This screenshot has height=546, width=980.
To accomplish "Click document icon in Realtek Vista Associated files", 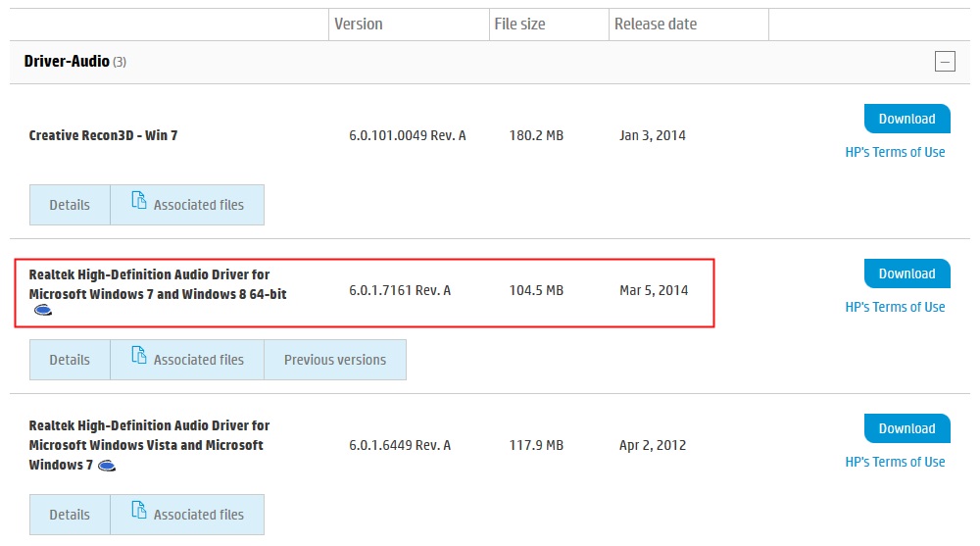I will coord(139,511).
